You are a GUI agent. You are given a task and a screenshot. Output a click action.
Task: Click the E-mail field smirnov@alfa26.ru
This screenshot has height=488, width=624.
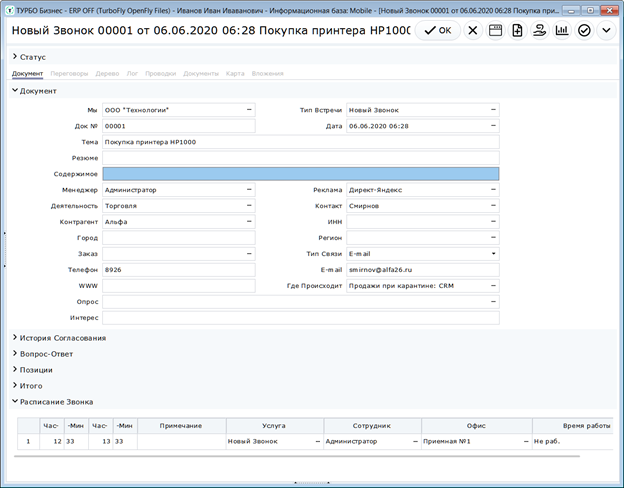tap(423, 270)
